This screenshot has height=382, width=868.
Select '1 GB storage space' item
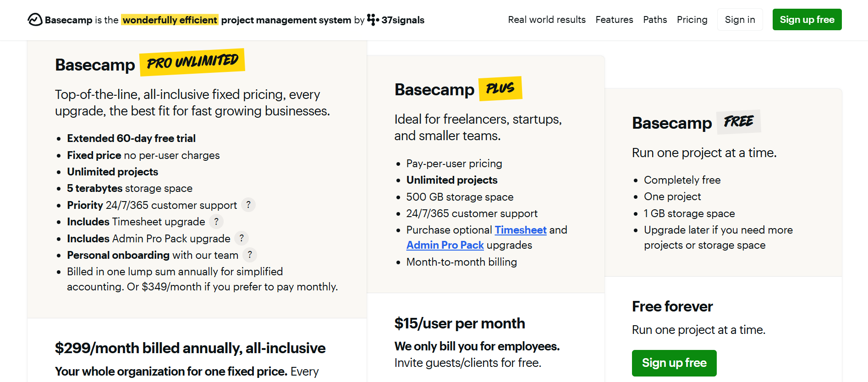(689, 213)
